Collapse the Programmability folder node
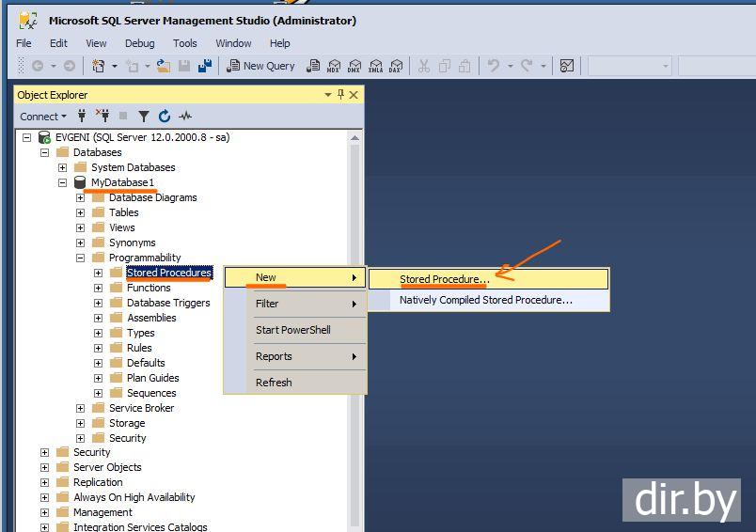 tap(81, 258)
